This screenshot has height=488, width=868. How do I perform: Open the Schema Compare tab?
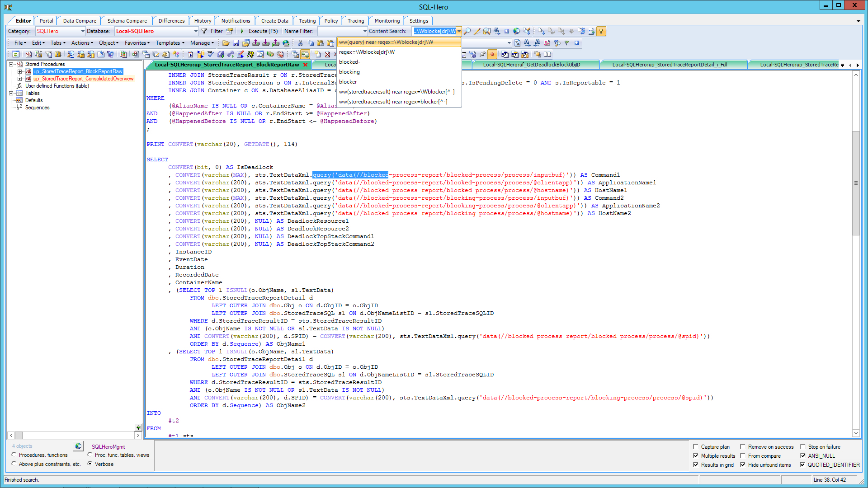(x=127, y=21)
